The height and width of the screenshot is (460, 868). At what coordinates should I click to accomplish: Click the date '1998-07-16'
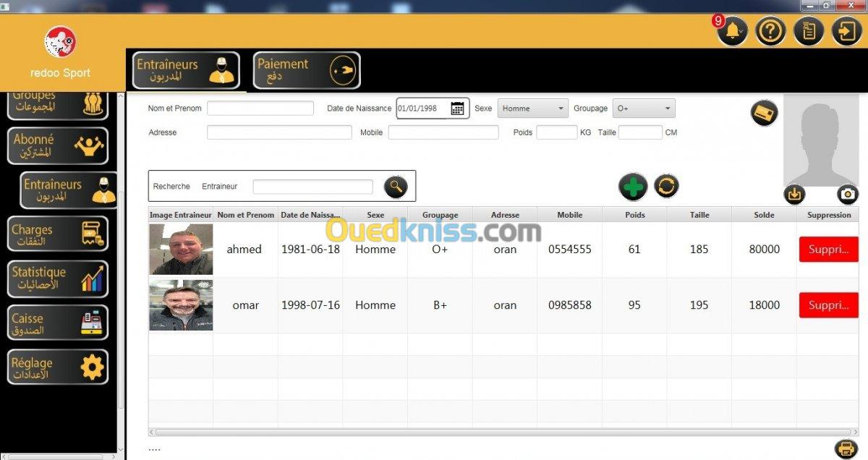[310, 305]
